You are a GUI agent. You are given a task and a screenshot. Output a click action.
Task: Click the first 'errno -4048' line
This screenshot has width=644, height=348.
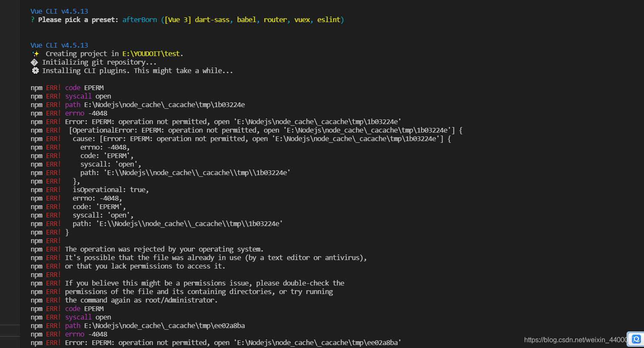[x=69, y=113]
